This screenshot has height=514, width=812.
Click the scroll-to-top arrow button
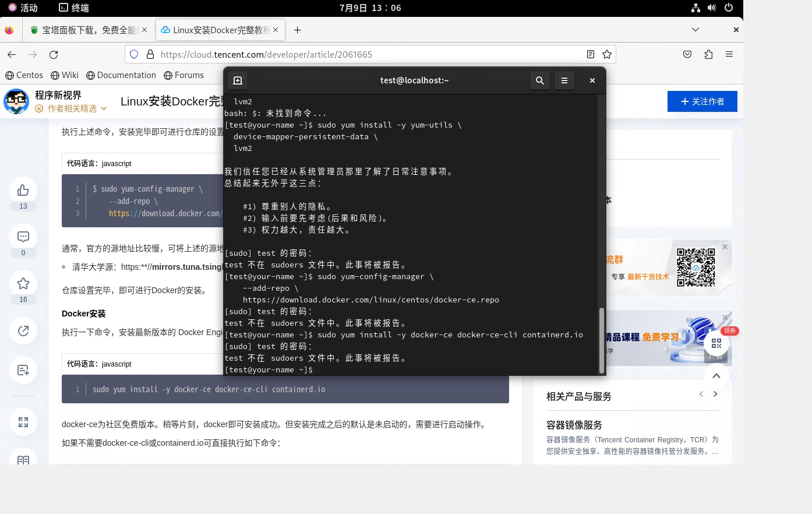pyautogui.click(x=716, y=376)
